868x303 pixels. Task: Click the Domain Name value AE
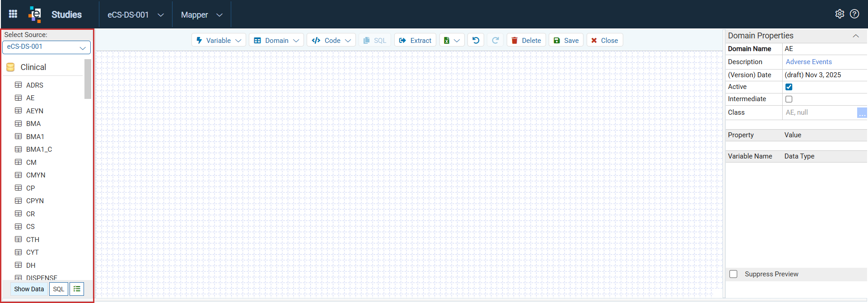click(x=789, y=49)
